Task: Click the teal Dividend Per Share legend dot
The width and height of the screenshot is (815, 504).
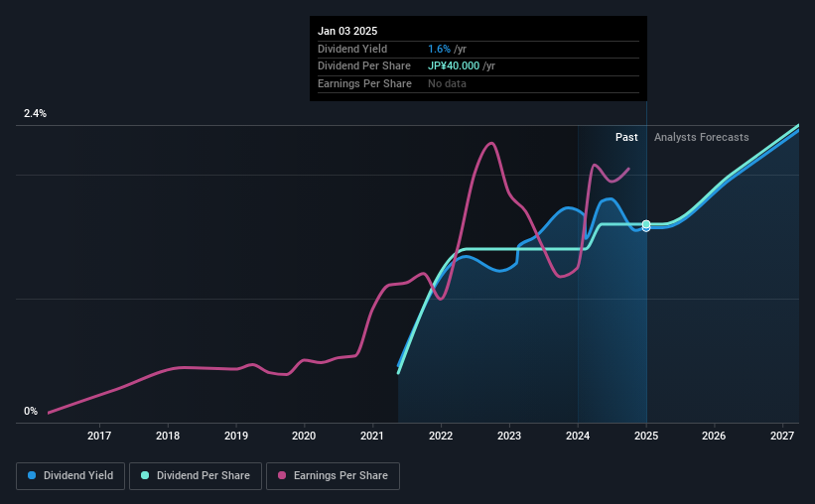Action: pos(145,476)
